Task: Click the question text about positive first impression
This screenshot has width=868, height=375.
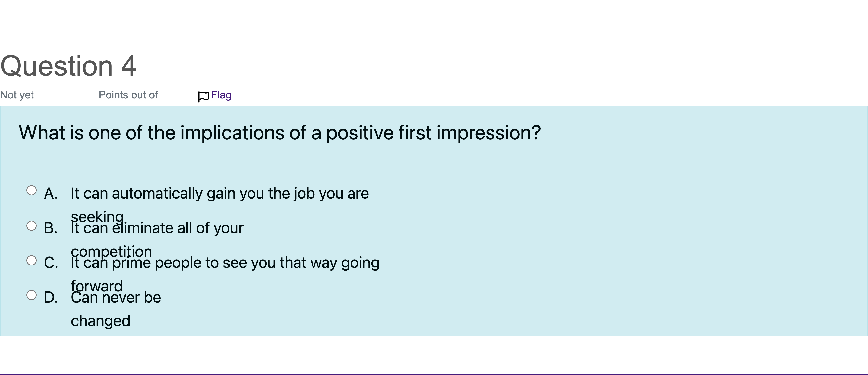Action: [280, 133]
